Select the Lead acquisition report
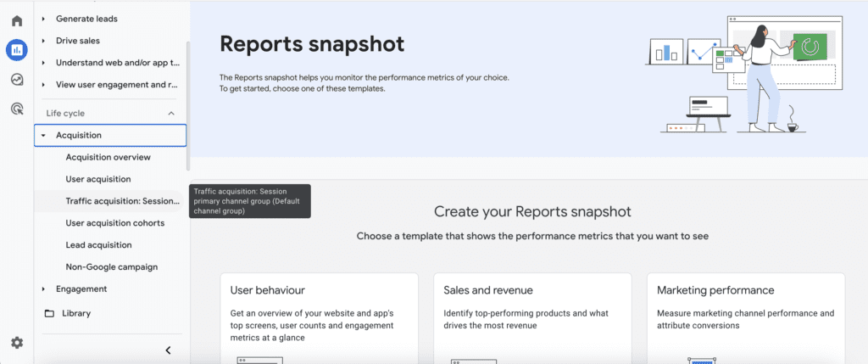The image size is (868, 364). pyautogui.click(x=98, y=245)
